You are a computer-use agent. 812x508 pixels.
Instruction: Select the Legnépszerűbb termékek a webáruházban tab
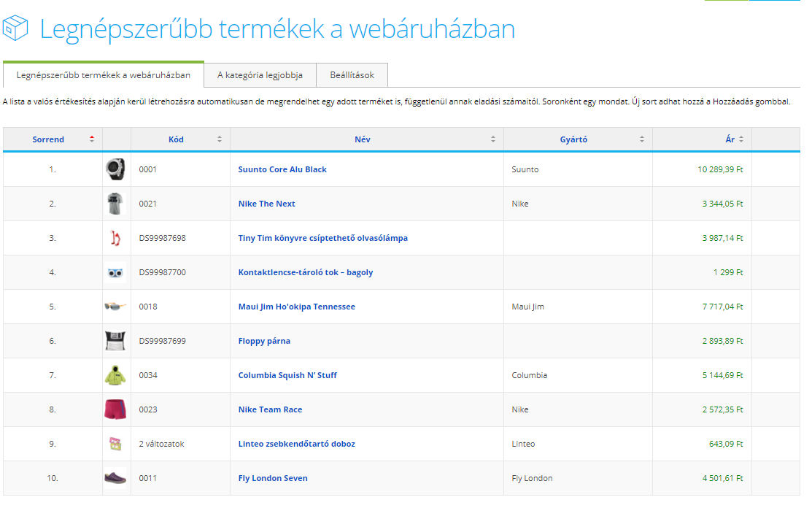pyautogui.click(x=104, y=75)
